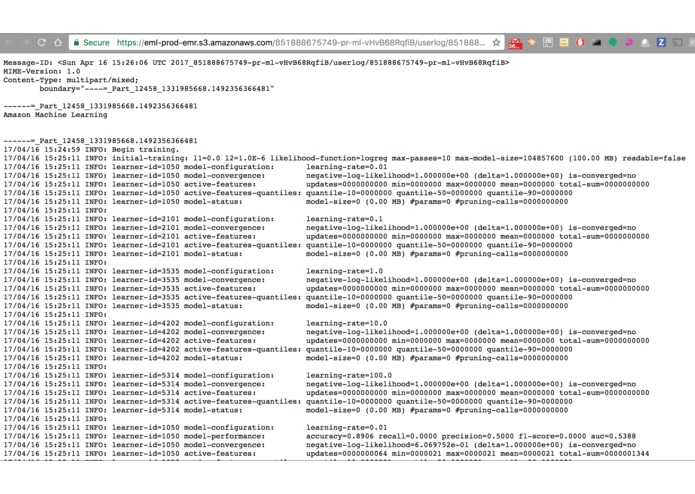Click 'precision=0.5000' in the model-performance line
The width and height of the screenshot is (695, 494).
478,436
